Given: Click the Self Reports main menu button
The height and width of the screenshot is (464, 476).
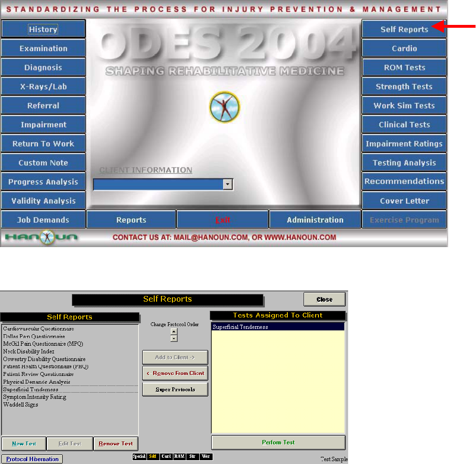Looking at the screenshot, I should [404, 29].
